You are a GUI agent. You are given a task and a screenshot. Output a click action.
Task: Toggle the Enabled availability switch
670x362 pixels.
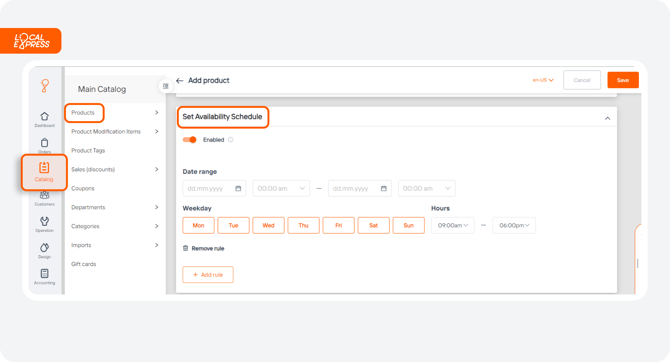click(189, 140)
